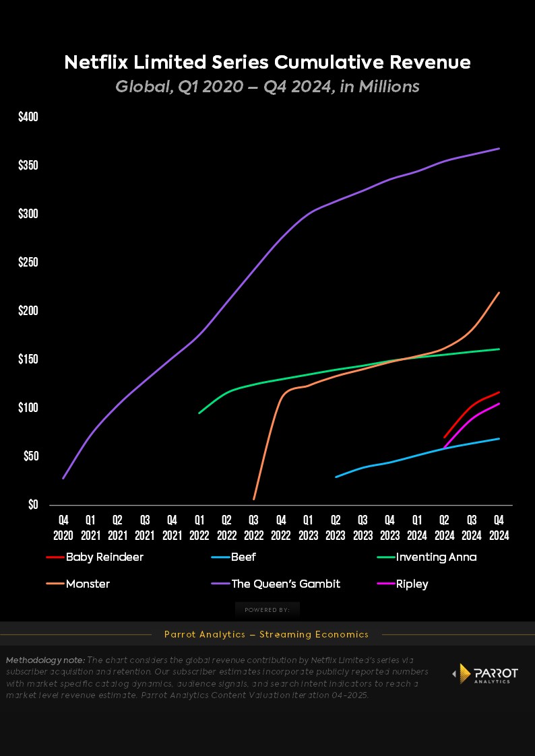Click the 'Q3 2022' x-axis label
The width and height of the screenshot is (535, 756).
point(254,528)
